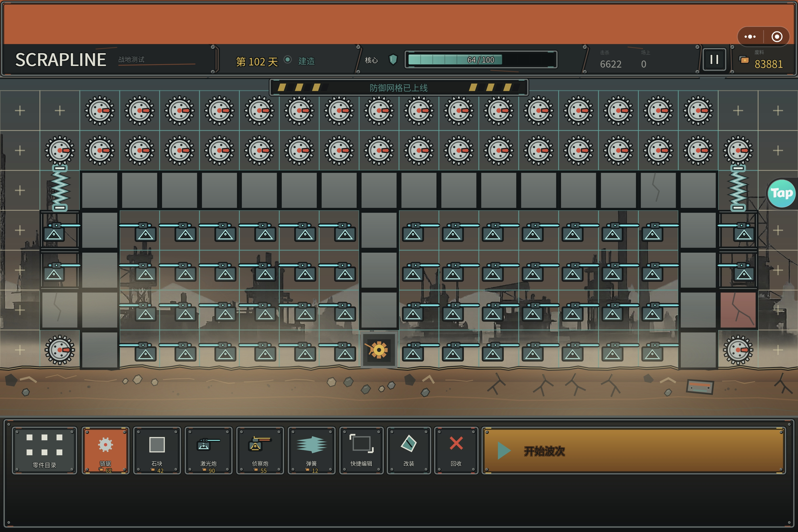Click the scrap amount 83881

pyautogui.click(x=768, y=64)
